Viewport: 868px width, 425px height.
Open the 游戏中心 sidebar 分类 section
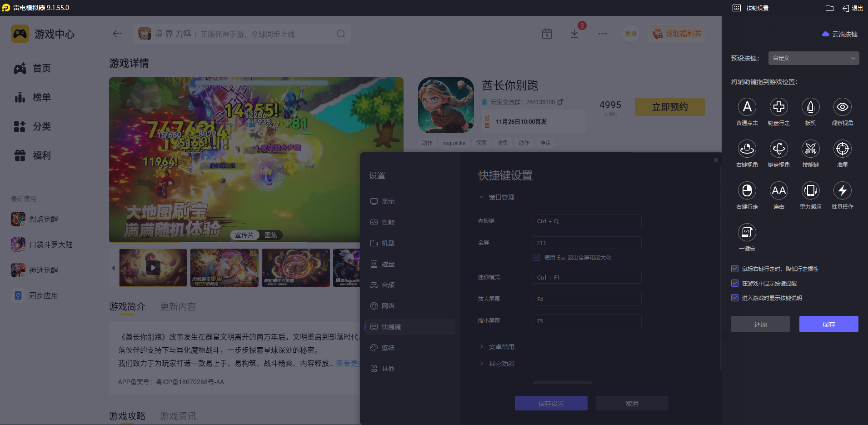(x=41, y=127)
